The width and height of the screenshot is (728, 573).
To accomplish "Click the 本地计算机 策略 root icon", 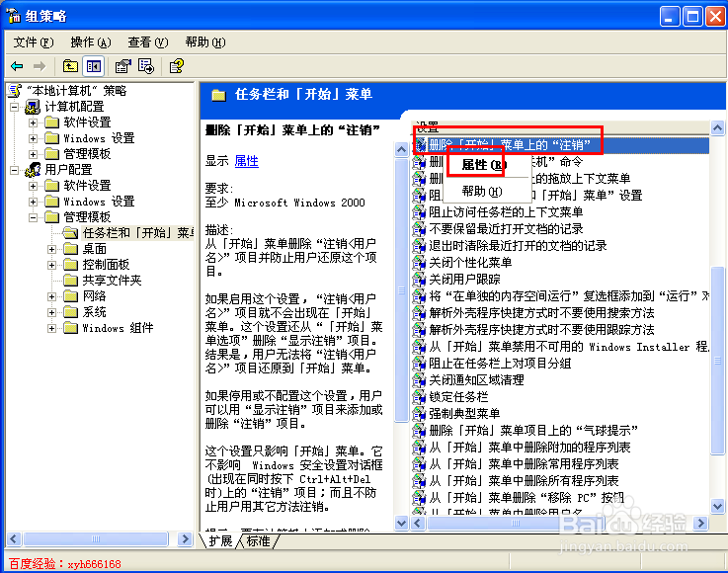I will [x=15, y=91].
